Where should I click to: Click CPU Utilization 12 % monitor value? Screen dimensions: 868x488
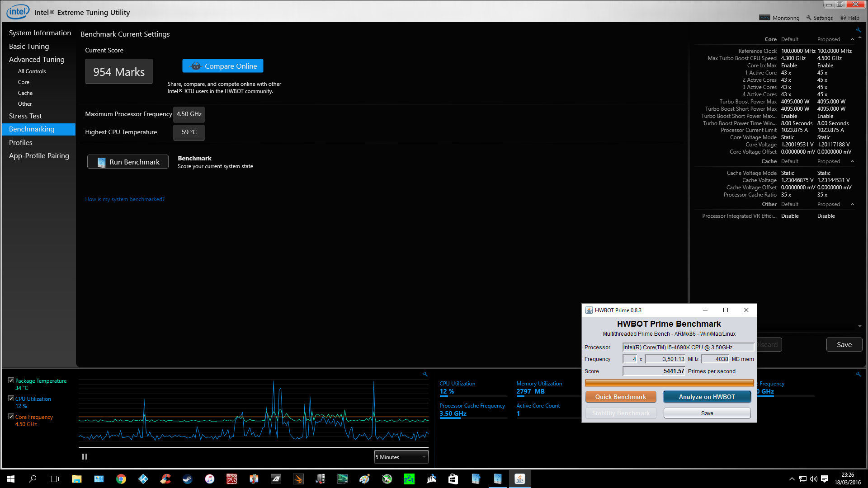447,392
